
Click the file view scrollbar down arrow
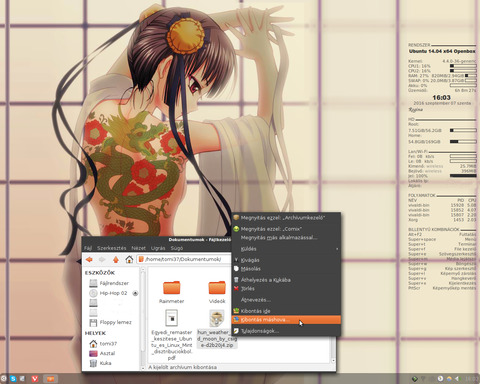[333, 360]
